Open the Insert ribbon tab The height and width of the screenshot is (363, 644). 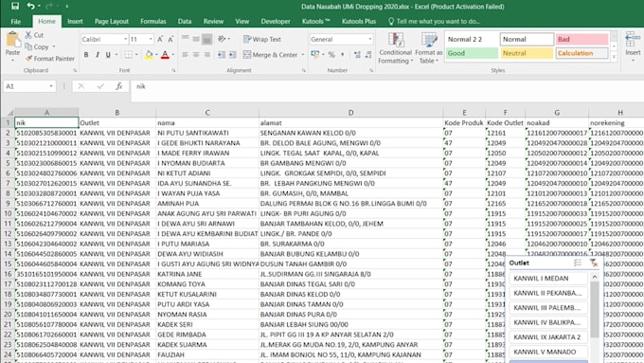[75, 22]
